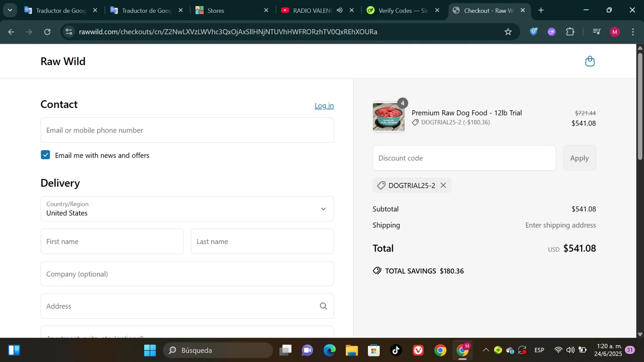
Task: Open the purple circular extension icon
Action: click(552, 32)
